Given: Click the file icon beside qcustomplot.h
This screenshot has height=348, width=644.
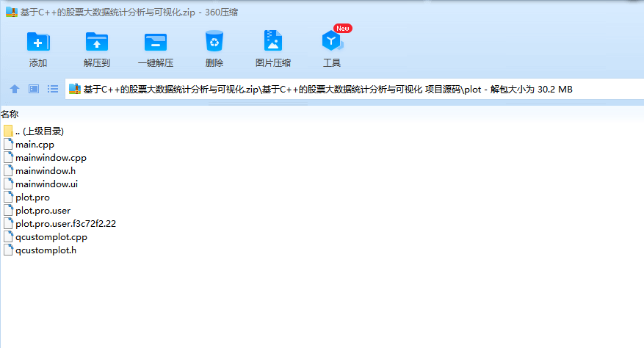Looking at the screenshot, I should coord(8,250).
